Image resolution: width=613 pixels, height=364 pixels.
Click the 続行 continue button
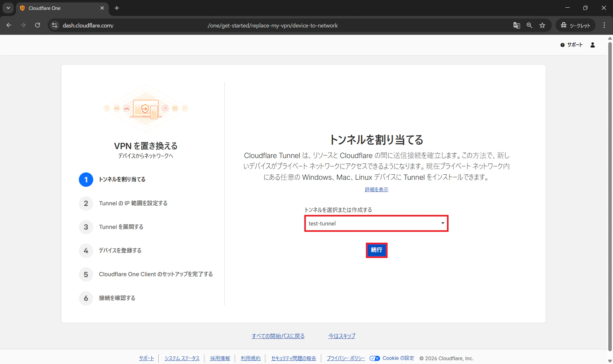377,250
